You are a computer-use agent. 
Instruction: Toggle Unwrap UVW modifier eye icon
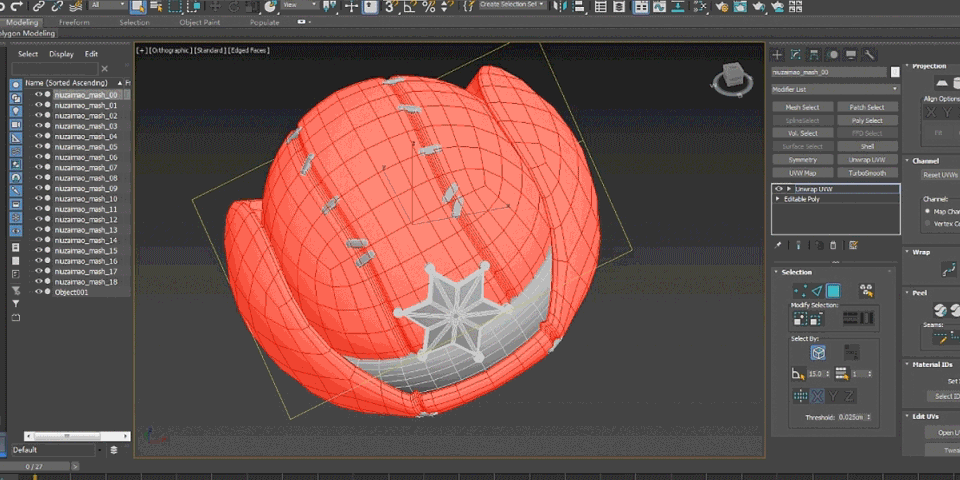tap(779, 189)
